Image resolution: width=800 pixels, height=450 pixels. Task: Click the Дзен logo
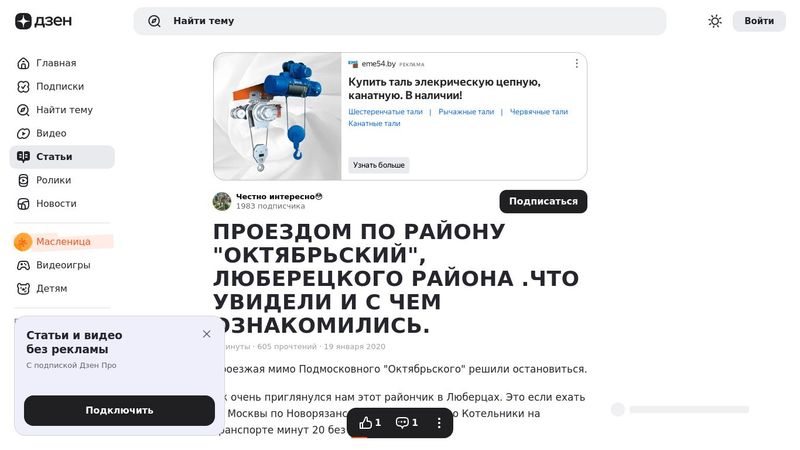[43, 21]
